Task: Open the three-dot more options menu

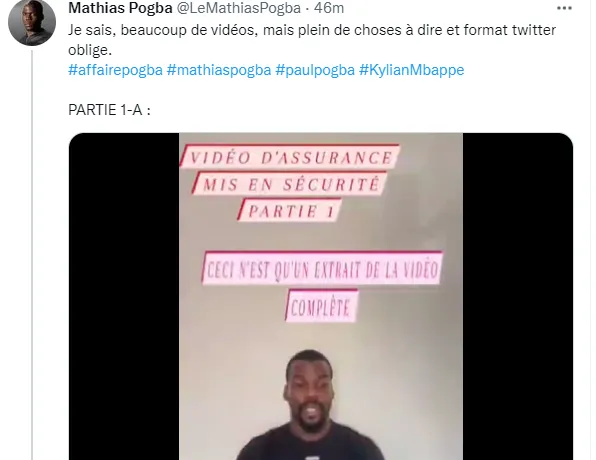Action: (x=564, y=8)
